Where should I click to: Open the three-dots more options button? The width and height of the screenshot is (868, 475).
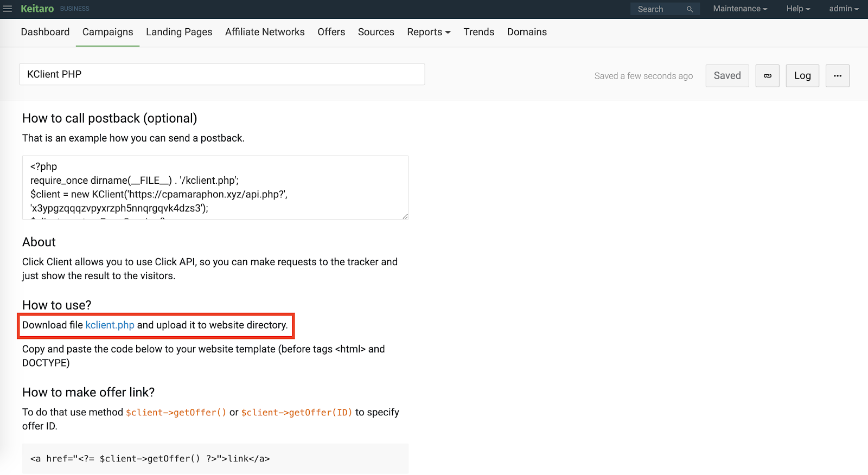coord(838,76)
